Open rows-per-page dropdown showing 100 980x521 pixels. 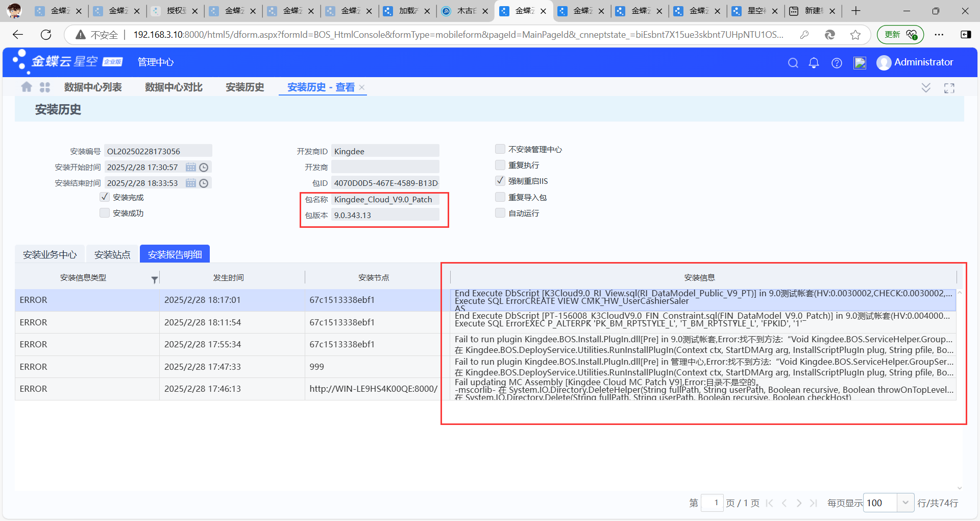coord(905,503)
